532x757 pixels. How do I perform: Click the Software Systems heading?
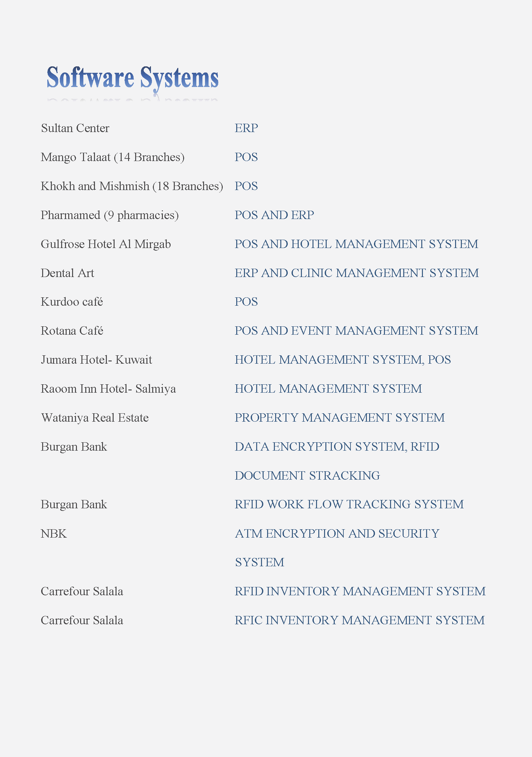pyautogui.click(x=132, y=78)
